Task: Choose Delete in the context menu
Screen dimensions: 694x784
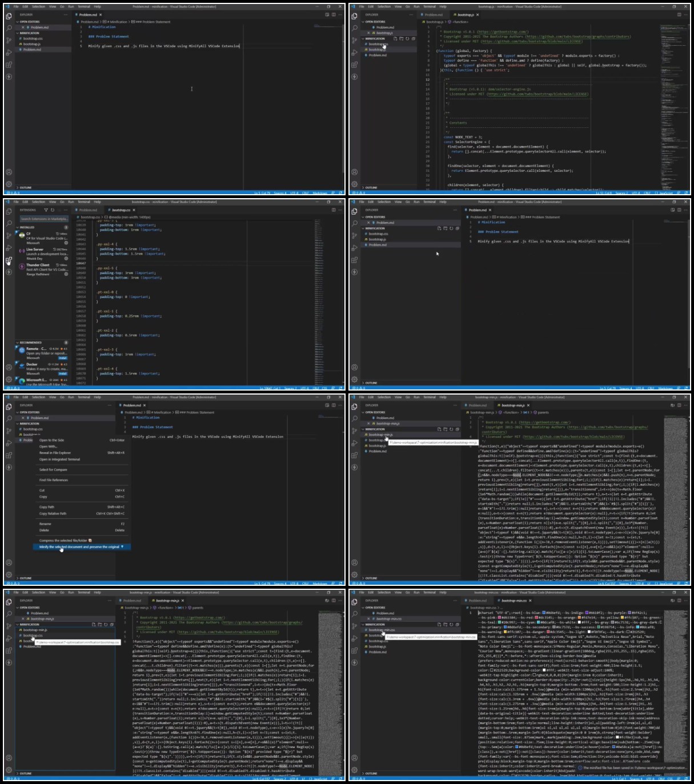Action: 82,530
